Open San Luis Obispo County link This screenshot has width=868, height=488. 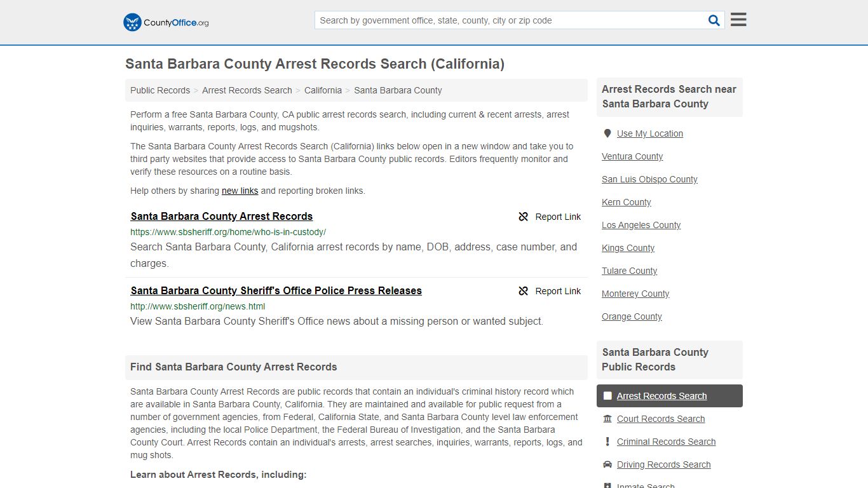(649, 179)
